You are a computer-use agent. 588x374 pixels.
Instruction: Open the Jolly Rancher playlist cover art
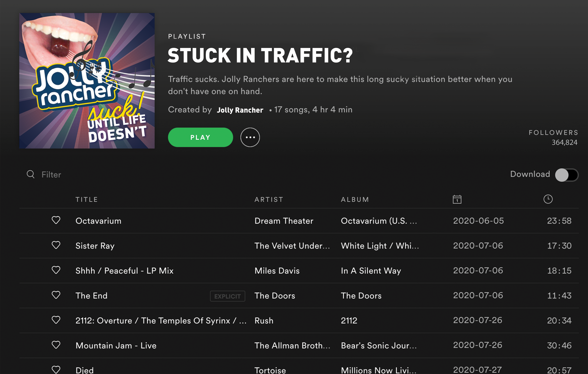click(87, 80)
